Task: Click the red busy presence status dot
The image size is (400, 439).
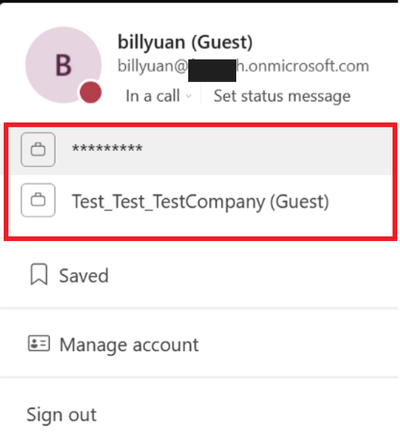Action: (x=90, y=92)
